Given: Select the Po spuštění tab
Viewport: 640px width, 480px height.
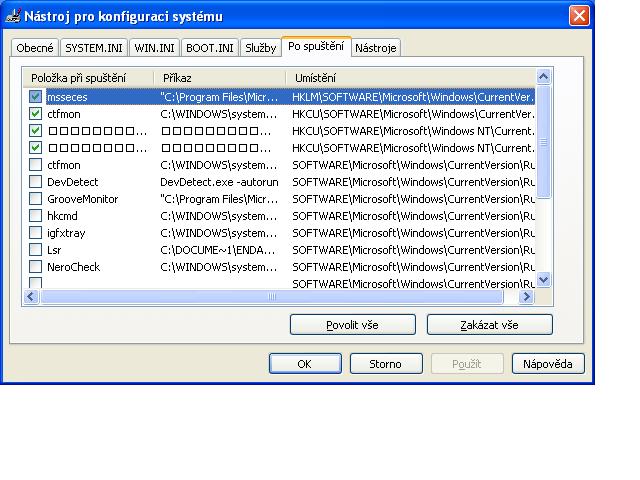Looking at the screenshot, I should click(x=316, y=46).
